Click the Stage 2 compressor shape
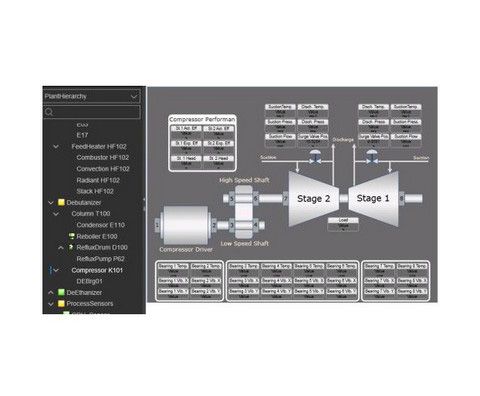Image resolution: width=480 pixels, height=396 pixels. 314,199
